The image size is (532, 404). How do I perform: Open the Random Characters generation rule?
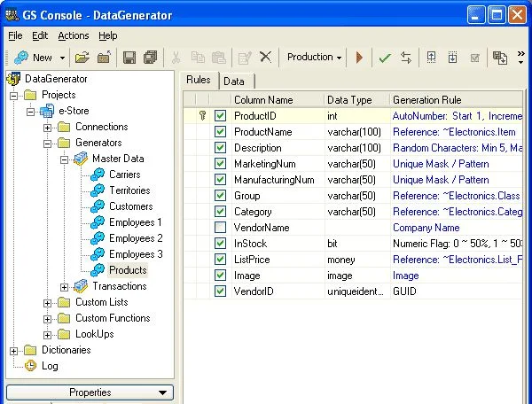pos(457,148)
